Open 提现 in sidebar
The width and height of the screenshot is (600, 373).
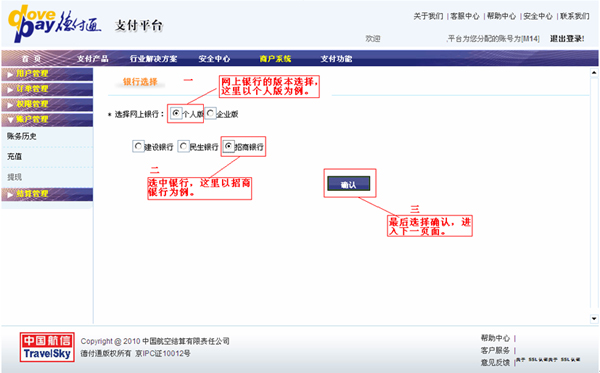pos(15,177)
